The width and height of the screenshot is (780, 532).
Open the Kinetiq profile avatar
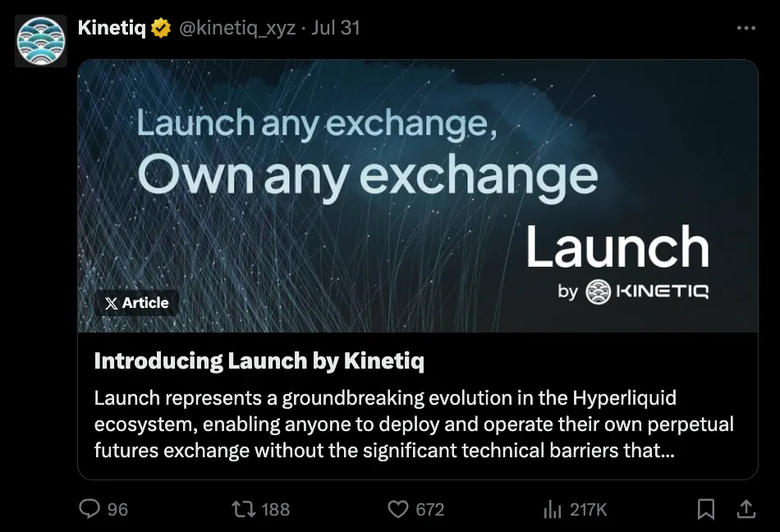point(41,39)
